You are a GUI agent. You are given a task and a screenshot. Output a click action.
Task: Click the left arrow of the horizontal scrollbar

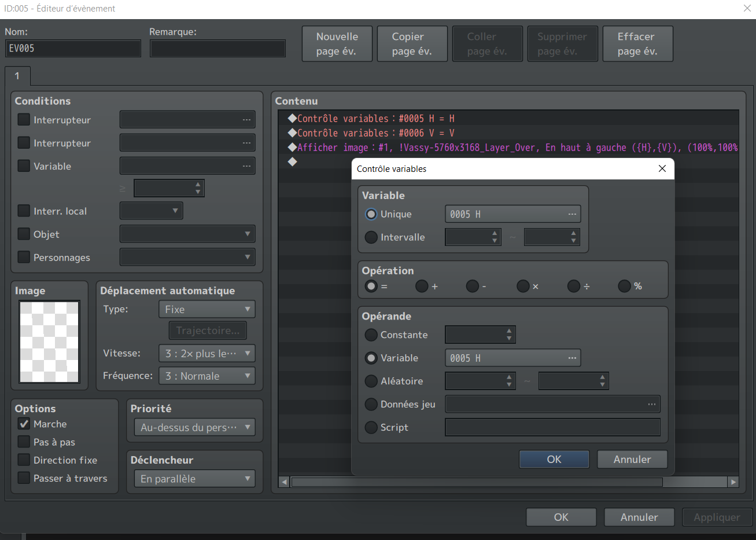(284, 482)
